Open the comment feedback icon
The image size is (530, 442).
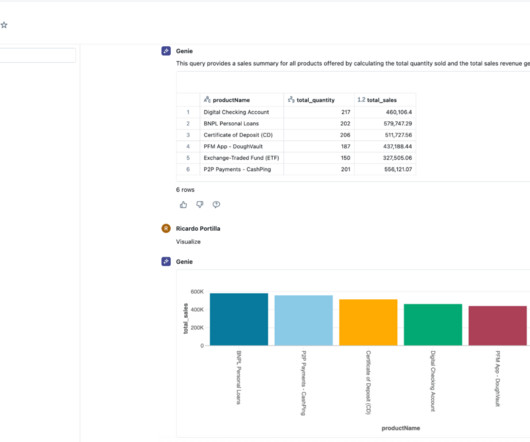[x=216, y=204]
